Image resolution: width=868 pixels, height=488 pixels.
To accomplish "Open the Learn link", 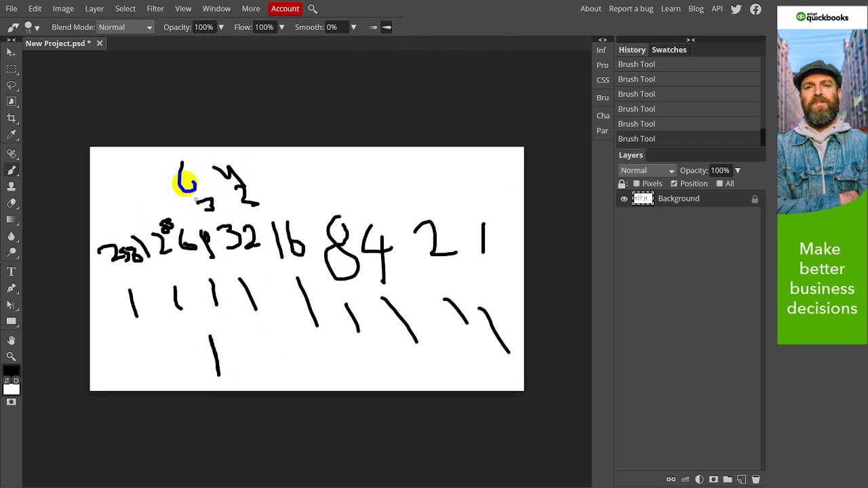I will 671,9.
